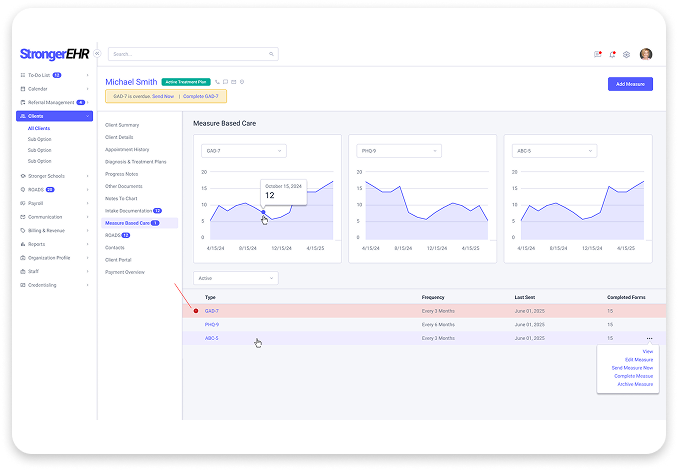Click the user profile avatar
Image resolution: width=678 pixels, height=470 pixels.
pyautogui.click(x=646, y=54)
